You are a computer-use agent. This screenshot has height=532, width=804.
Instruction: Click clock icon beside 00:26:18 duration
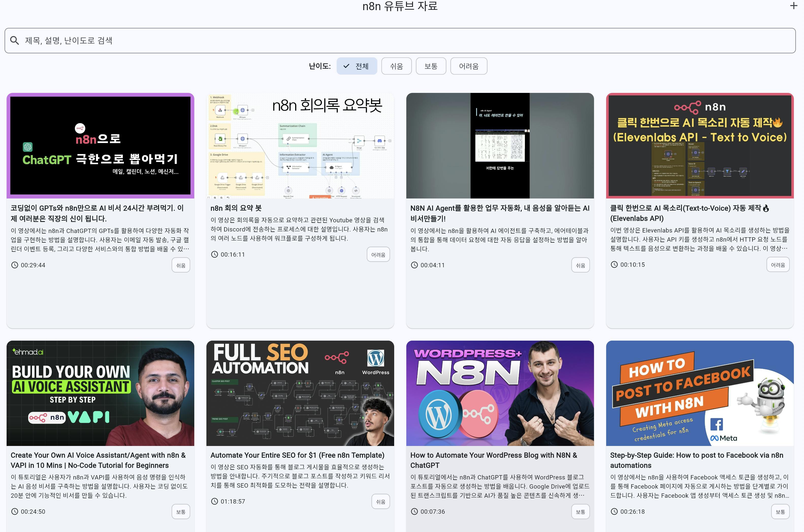(614, 511)
